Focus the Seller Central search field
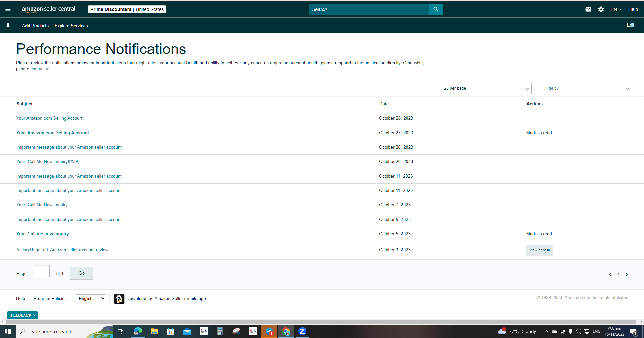Image resolution: width=644 pixels, height=338 pixels. coord(369,9)
